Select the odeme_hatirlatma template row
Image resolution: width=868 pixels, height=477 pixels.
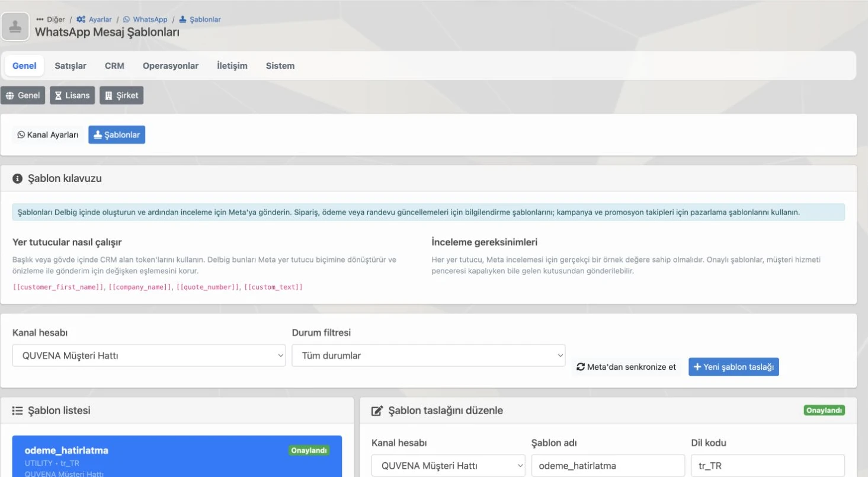[x=177, y=456]
